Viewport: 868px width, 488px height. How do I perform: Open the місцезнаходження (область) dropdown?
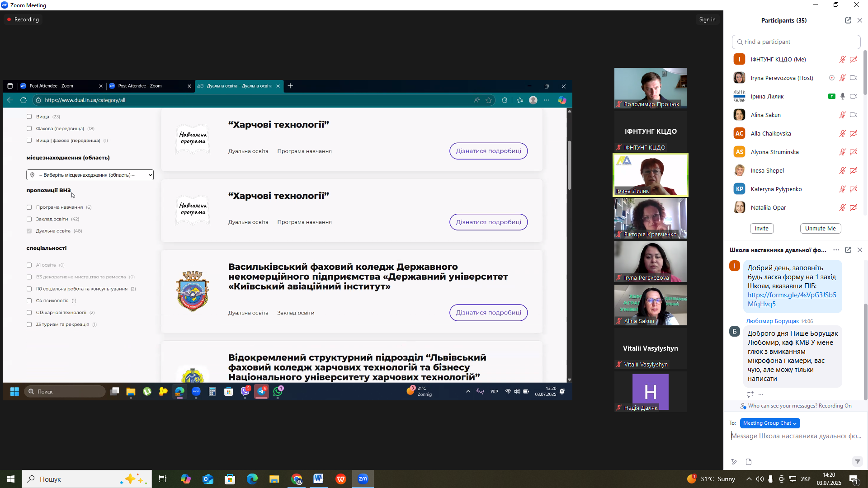90,175
